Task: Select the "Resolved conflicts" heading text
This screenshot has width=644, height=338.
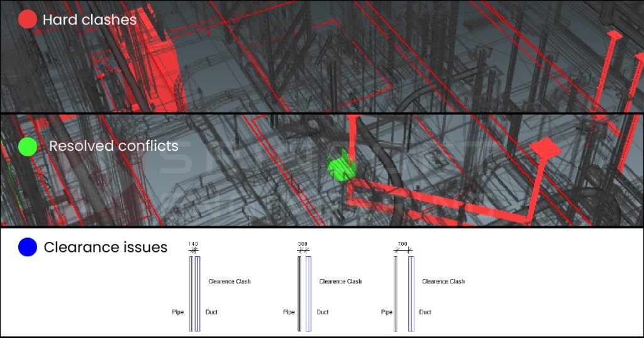Action: (114, 146)
